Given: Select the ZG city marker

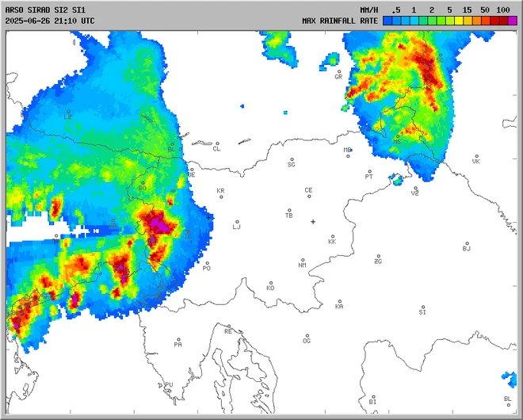Looking at the screenshot, I should (x=379, y=256).
